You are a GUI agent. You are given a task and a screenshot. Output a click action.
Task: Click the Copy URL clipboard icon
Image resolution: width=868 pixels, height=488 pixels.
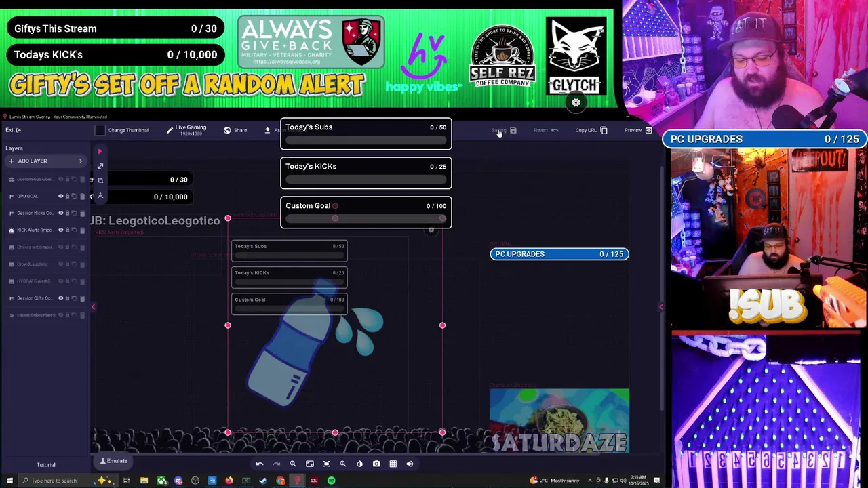(604, 130)
